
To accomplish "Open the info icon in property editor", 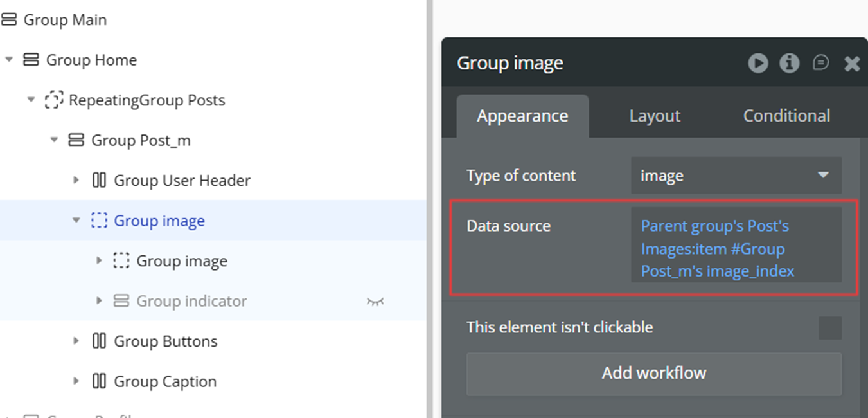I will tap(789, 63).
